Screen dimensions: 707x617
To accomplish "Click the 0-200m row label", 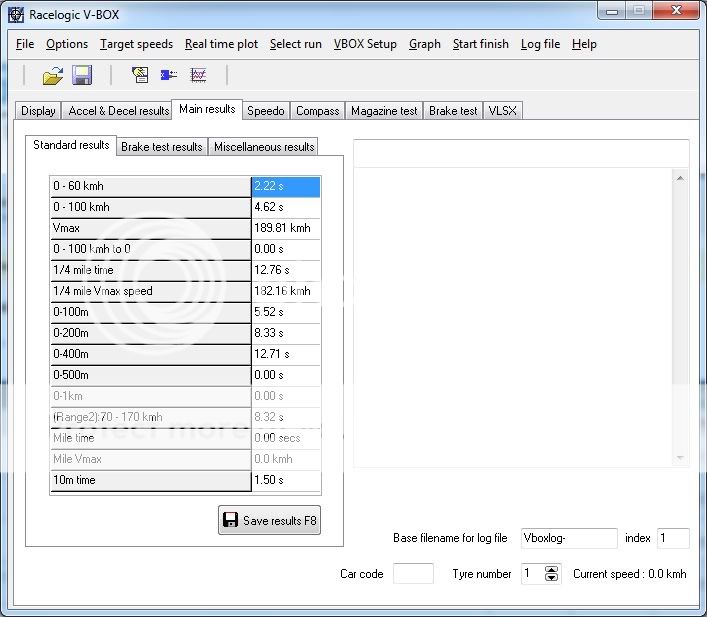I will point(151,333).
